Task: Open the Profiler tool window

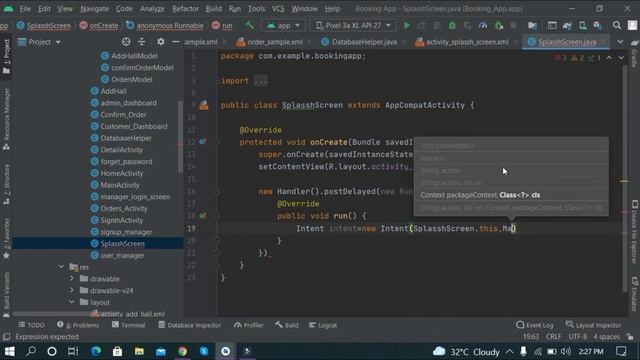Action: [249, 325]
